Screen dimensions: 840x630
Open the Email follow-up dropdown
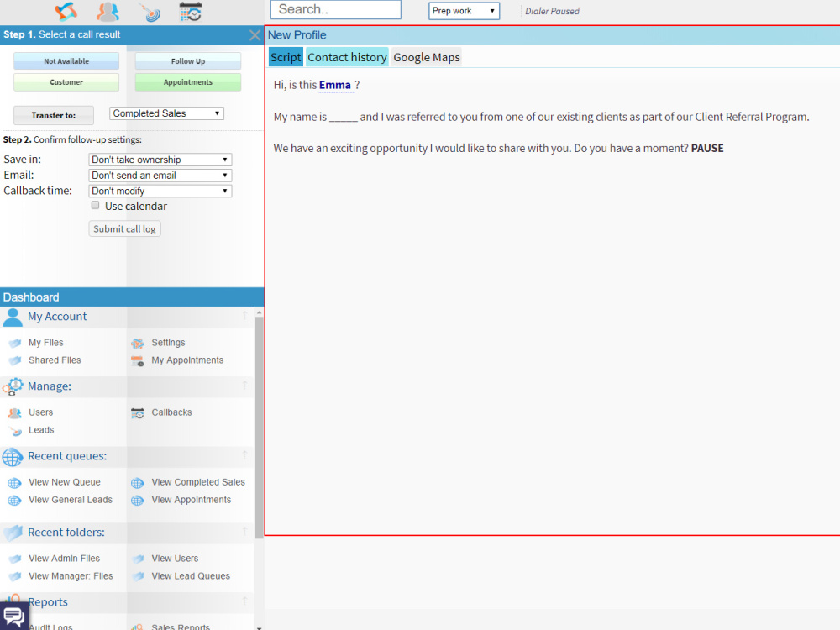pos(160,176)
